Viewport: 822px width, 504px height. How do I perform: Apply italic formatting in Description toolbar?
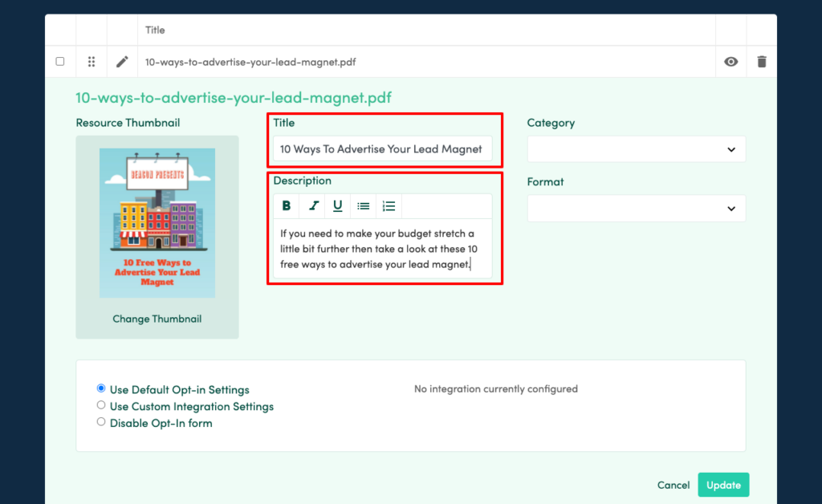[x=313, y=206]
